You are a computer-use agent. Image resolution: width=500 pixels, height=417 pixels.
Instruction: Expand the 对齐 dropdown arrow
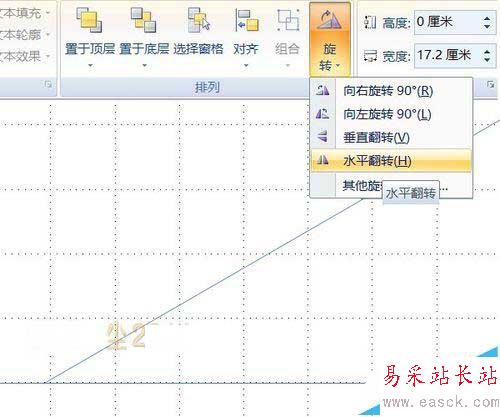click(246, 65)
